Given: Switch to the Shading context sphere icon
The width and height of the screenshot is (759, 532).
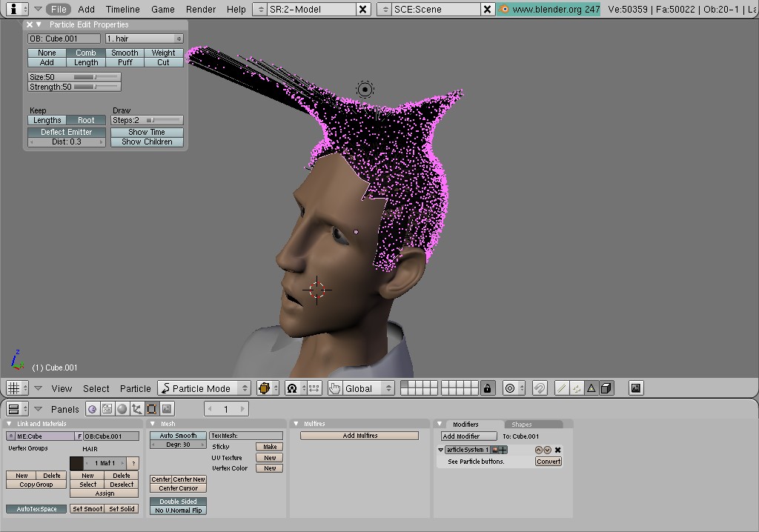Looking at the screenshot, I should point(122,409).
